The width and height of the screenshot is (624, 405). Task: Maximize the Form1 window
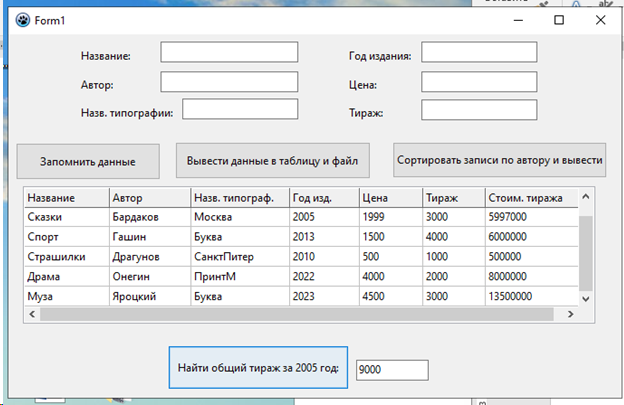tap(559, 20)
